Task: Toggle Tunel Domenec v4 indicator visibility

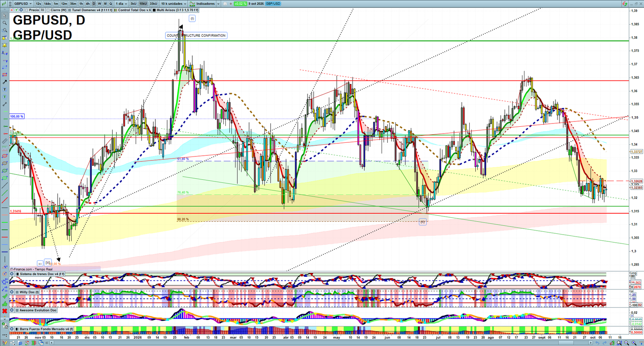Action: pyautogui.click(x=70, y=10)
